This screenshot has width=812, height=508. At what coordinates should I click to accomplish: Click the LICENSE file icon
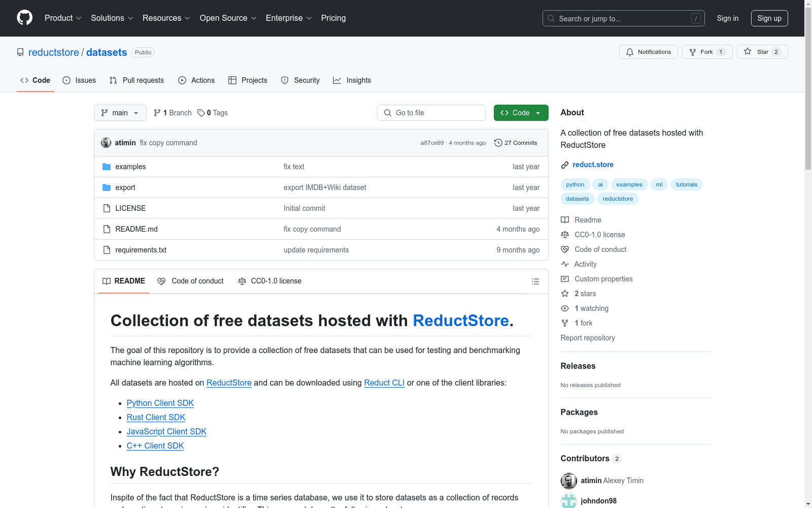tap(107, 208)
